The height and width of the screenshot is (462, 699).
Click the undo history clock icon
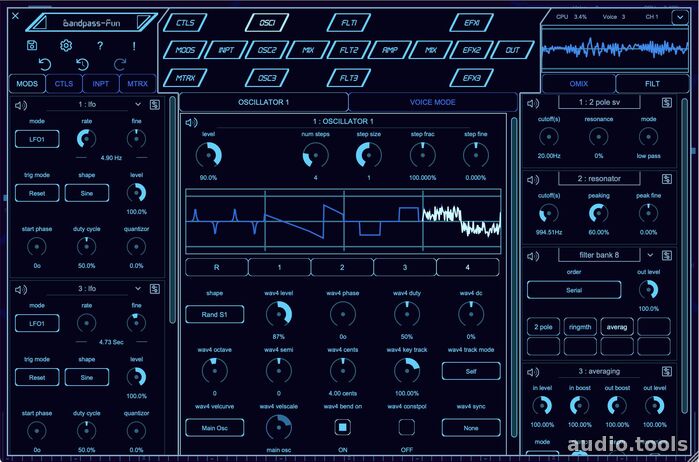(x=83, y=65)
